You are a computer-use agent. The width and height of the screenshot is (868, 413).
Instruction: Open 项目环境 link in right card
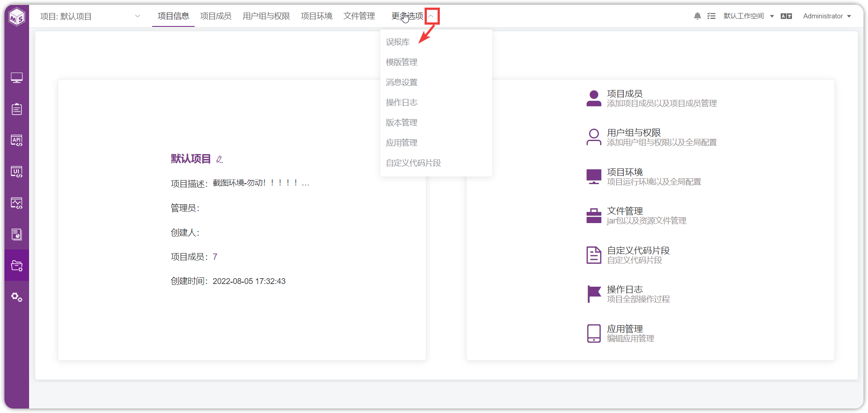coord(625,172)
